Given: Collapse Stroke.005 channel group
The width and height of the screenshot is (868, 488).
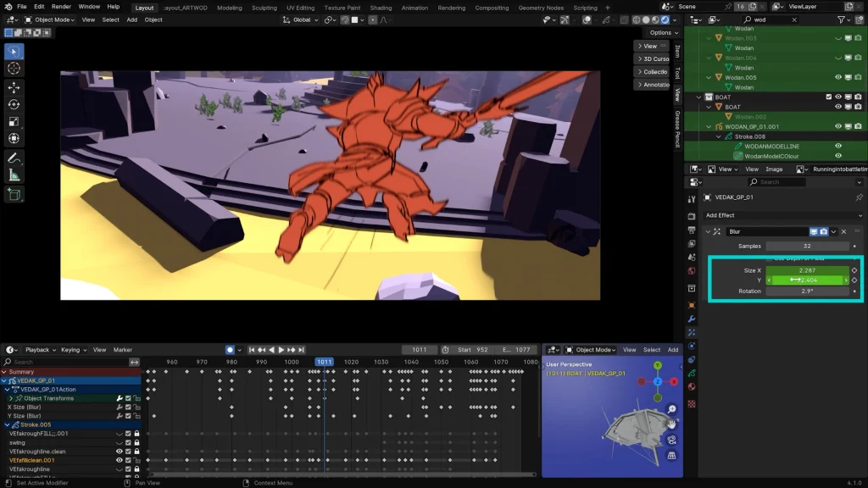Looking at the screenshot, I should (7, 425).
